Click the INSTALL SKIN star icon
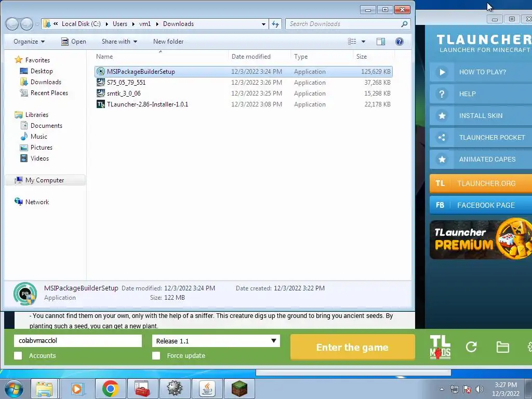Screen dimensions: 532x399 click(442, 116)
